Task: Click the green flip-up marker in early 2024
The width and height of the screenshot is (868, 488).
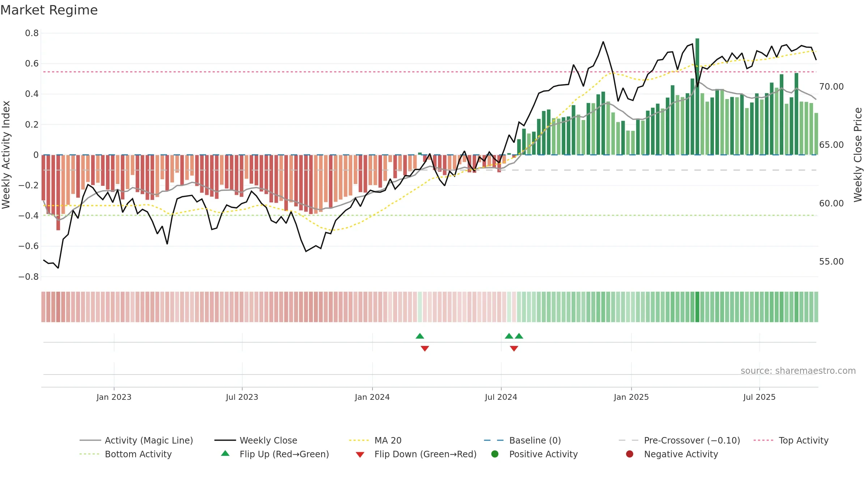Action: 420,336
